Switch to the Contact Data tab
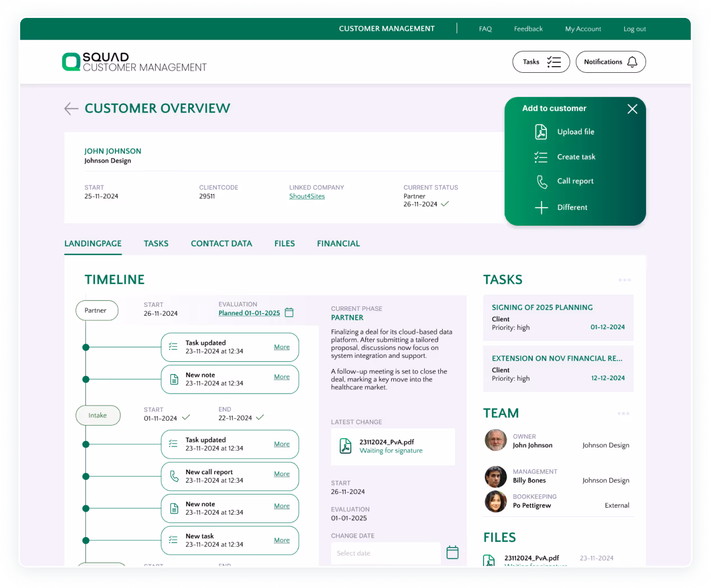The image size is (711, 588). (x=221, y=244)
